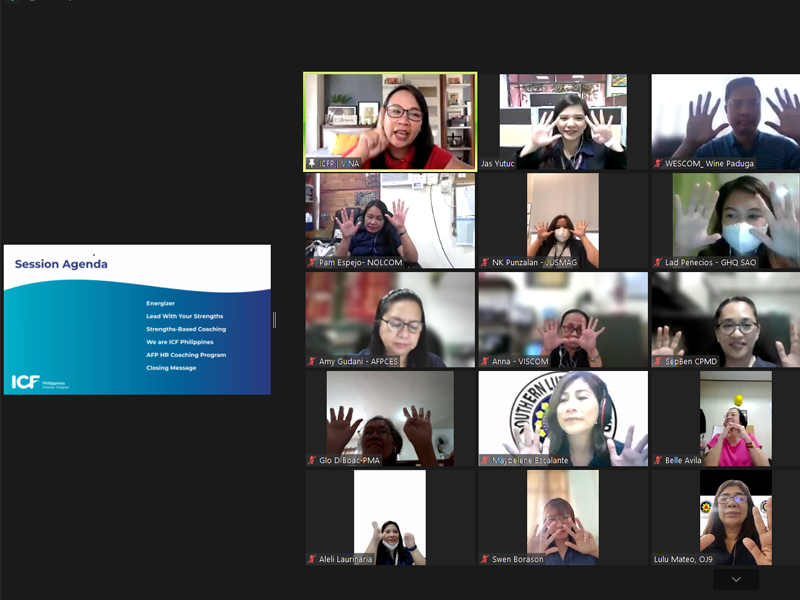Click the ICF logo on the slide

coord(26,381)
